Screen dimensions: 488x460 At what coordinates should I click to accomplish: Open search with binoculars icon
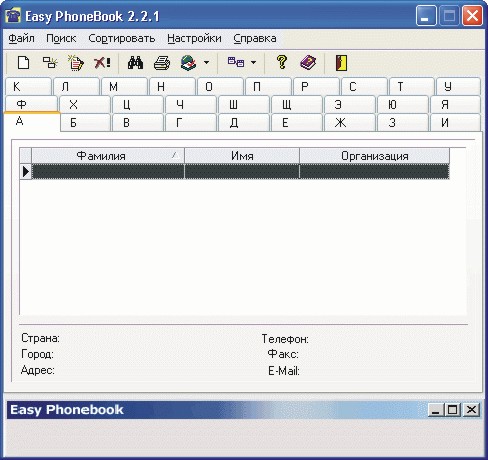point(135,62)
